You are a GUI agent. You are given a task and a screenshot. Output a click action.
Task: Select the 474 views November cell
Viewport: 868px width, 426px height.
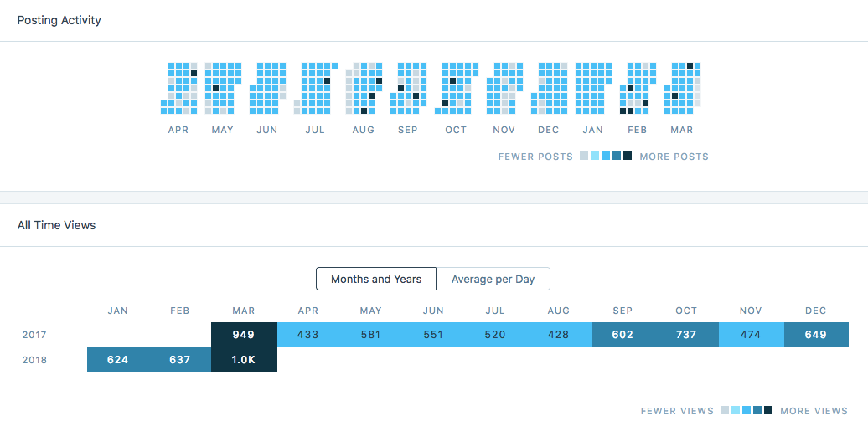pos(751,335)
